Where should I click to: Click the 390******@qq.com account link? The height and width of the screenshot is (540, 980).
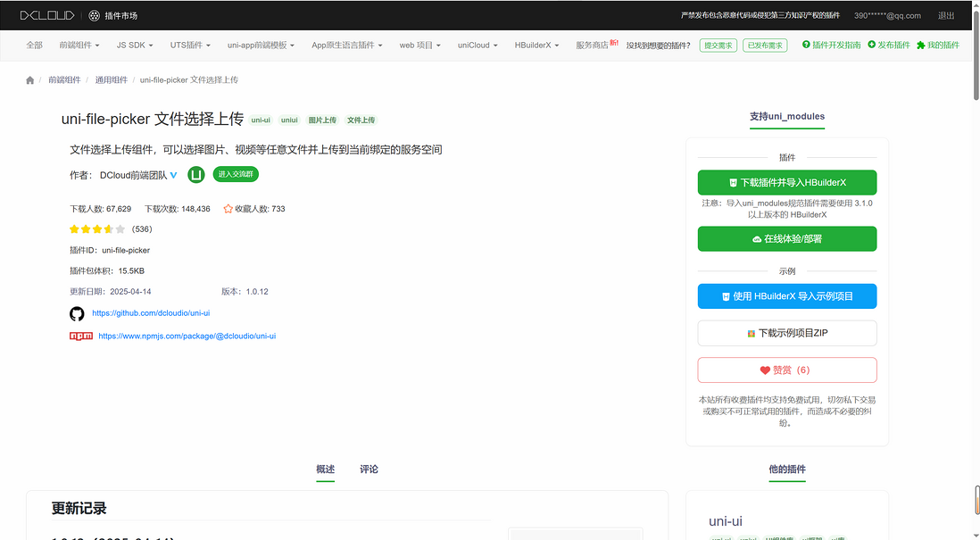click(x=887, y=16)
